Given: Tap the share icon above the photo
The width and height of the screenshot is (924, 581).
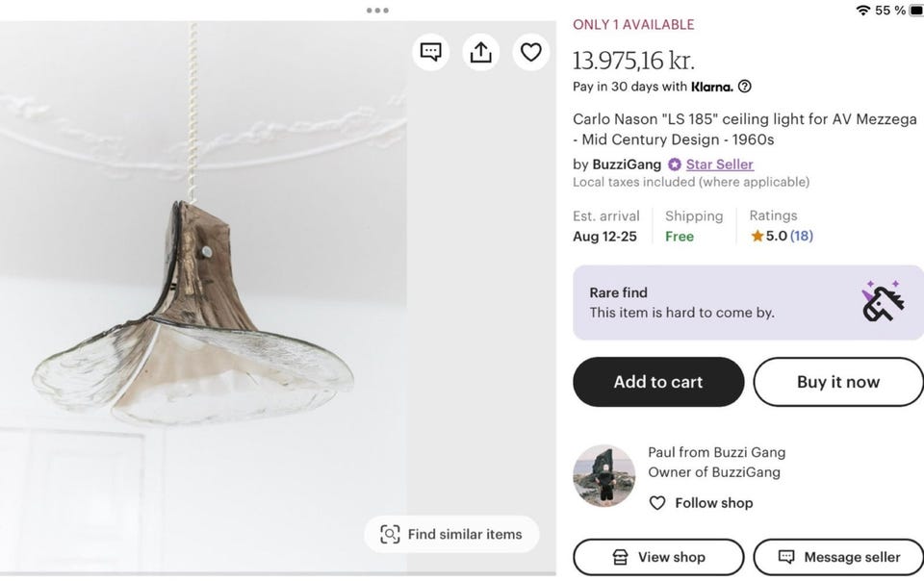Looking at the screenshot, I should click(481, 52).
